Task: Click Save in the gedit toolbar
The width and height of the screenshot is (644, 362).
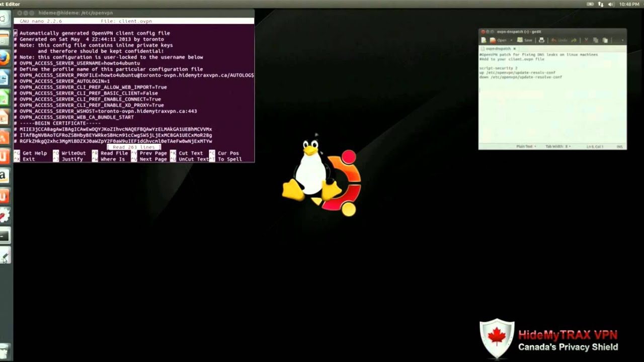Action: pyautogui.click(x=525, y=40)
